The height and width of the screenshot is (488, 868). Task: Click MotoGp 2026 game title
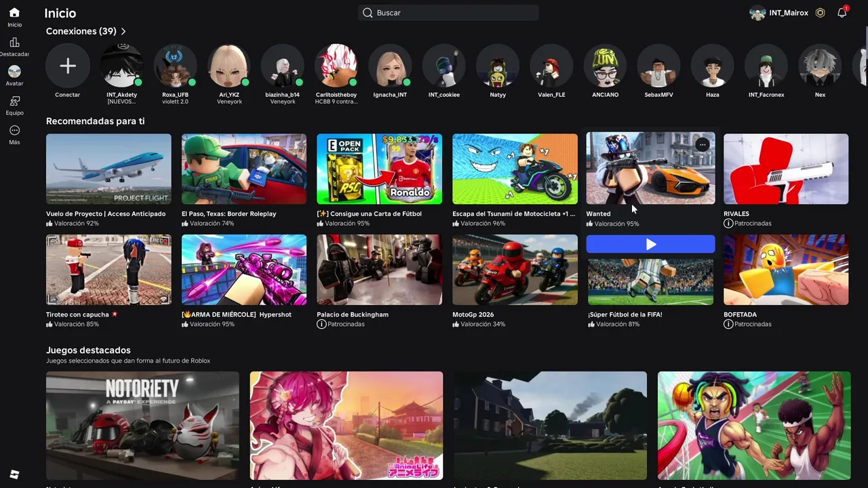click(x=473, y=314)
